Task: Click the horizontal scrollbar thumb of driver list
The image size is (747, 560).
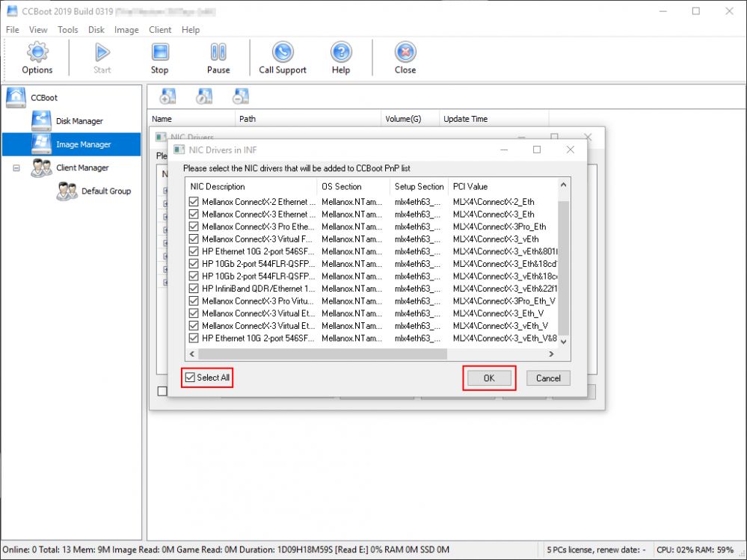Action: pos(323,354)
